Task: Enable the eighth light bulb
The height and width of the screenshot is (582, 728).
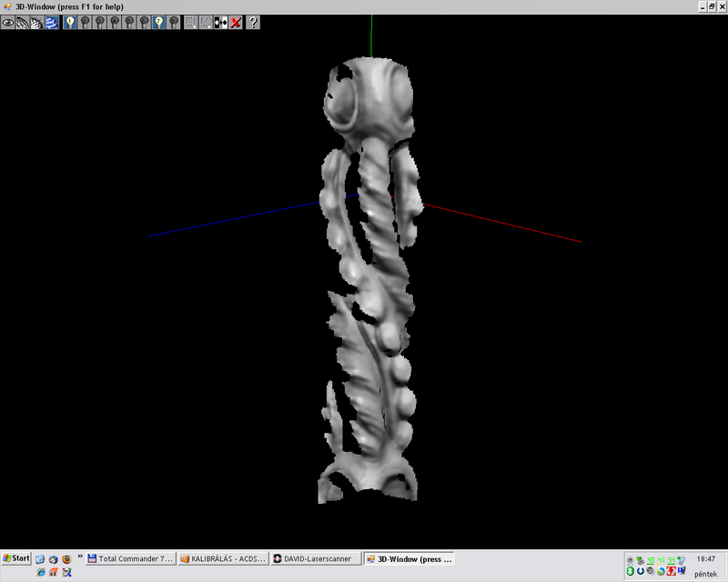Action: (173, 22)
